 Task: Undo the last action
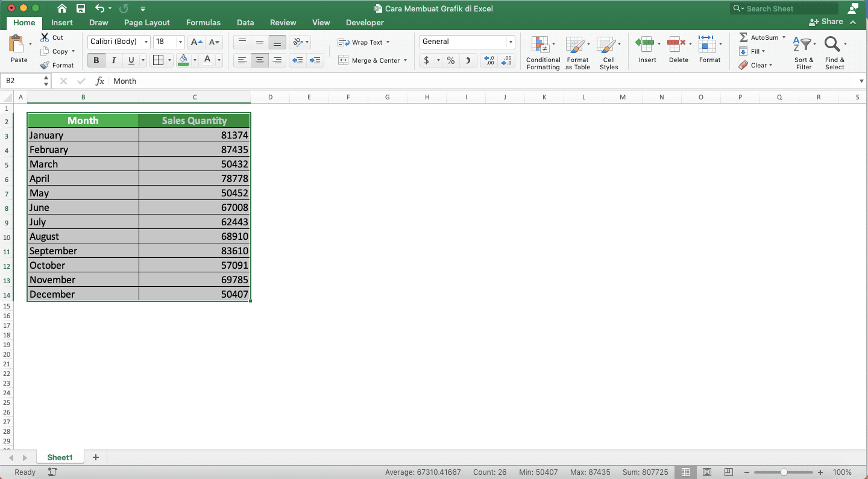(100, 8)
